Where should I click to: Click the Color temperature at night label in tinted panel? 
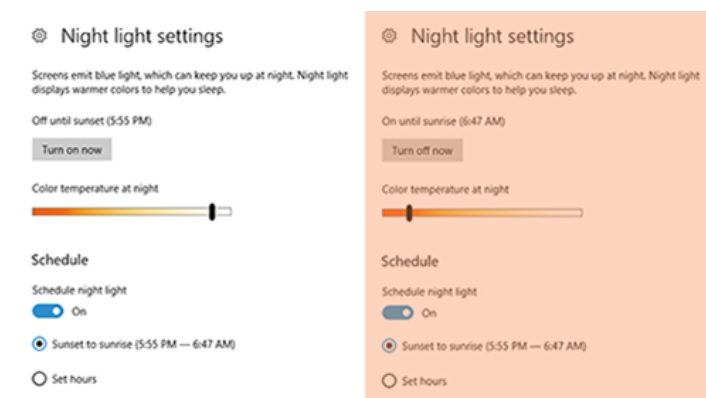tap(445, 189)
